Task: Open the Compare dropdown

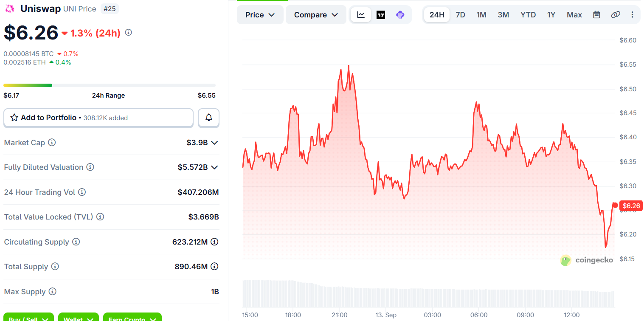Action: [316, 15]
